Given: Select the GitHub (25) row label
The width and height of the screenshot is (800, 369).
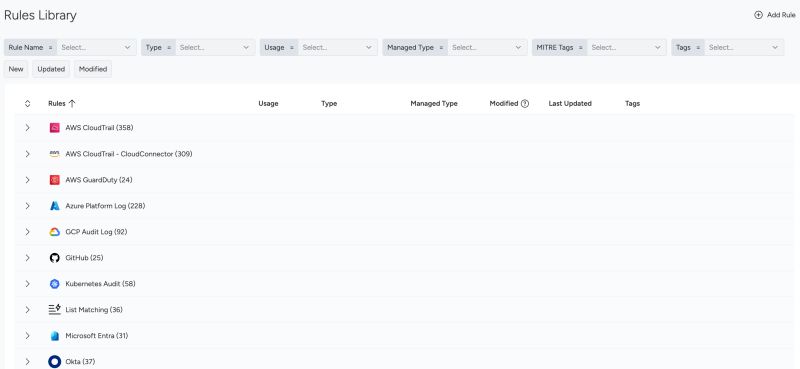Looking at the screenshot, I should coord(84,258).
